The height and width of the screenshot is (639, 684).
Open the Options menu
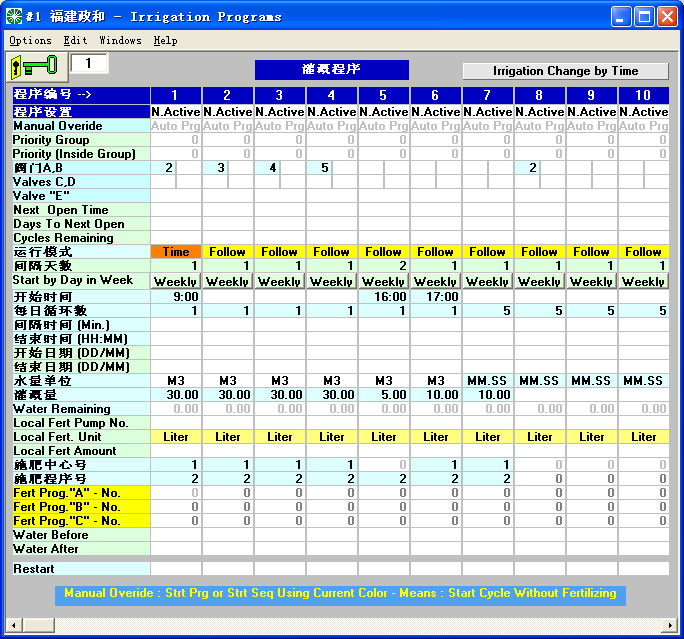30,41
